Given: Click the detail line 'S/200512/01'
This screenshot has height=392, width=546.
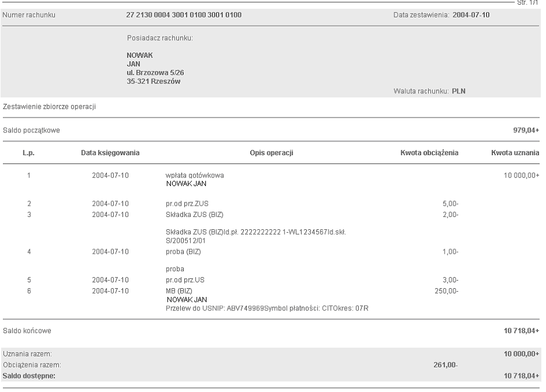Looking at the screenshot, I should 185,240.
